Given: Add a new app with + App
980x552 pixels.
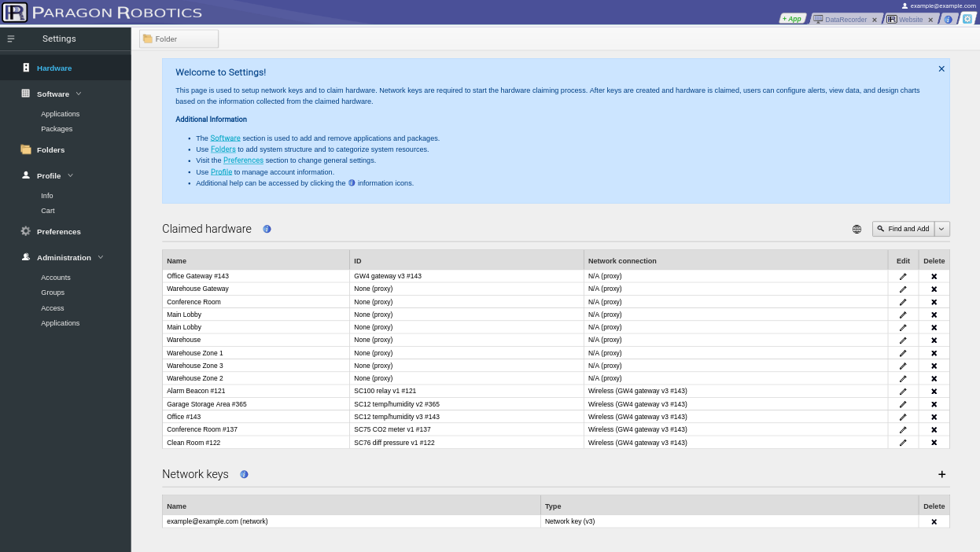Looking at the screenshot, I should [792, 19].
